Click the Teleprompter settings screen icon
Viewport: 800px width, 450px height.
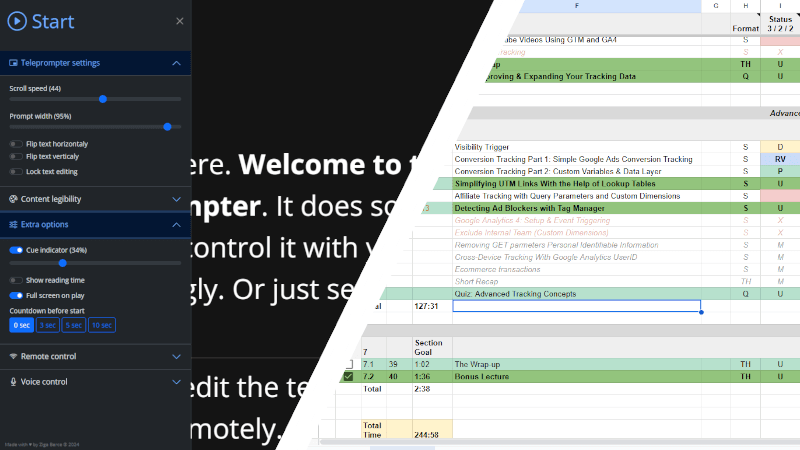(13, 63)
